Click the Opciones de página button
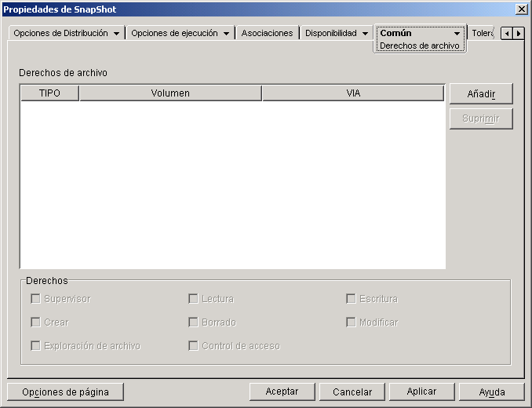532x408 pixels. 65,392
